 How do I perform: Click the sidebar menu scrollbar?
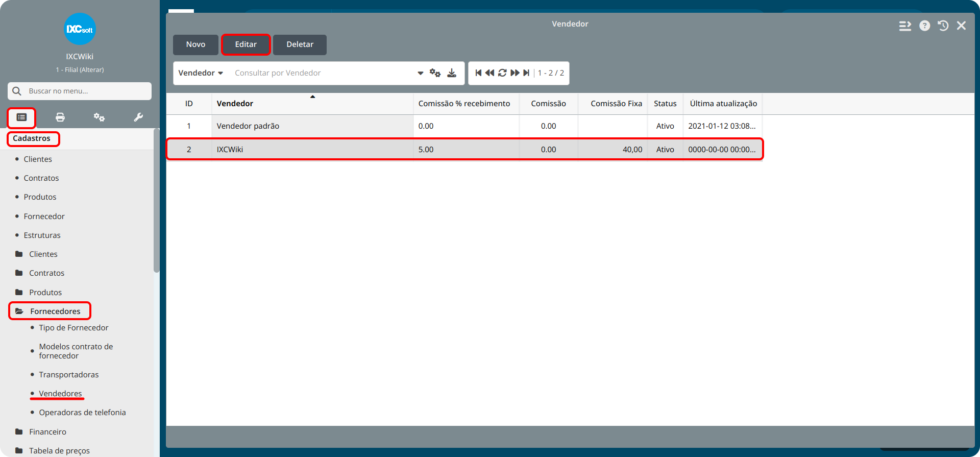[x=156, y=201]
